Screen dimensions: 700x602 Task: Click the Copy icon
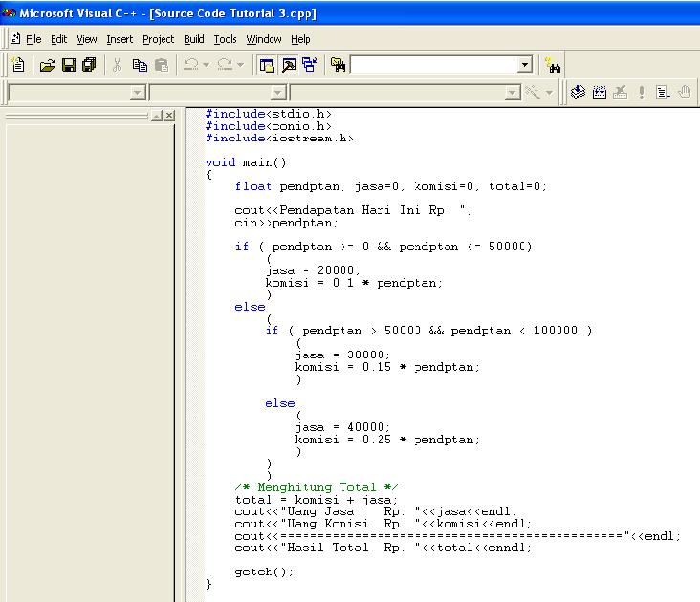[140, 65]
